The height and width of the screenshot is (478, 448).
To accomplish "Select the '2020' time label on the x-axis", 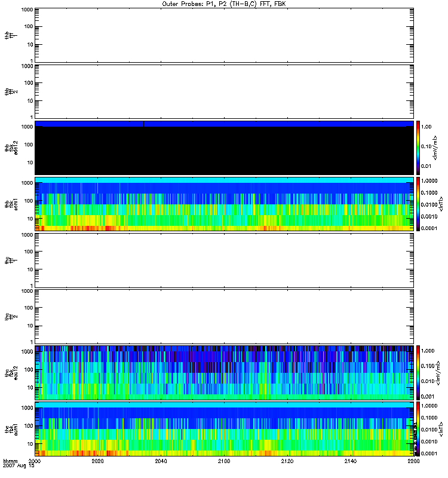I will [97, 461].
